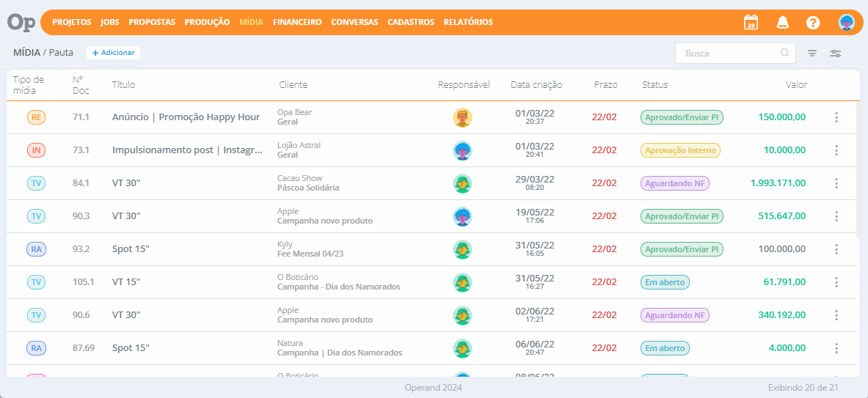Open the PROPOSTAS menu
The image size is (868, 398).
coord(152,23)
